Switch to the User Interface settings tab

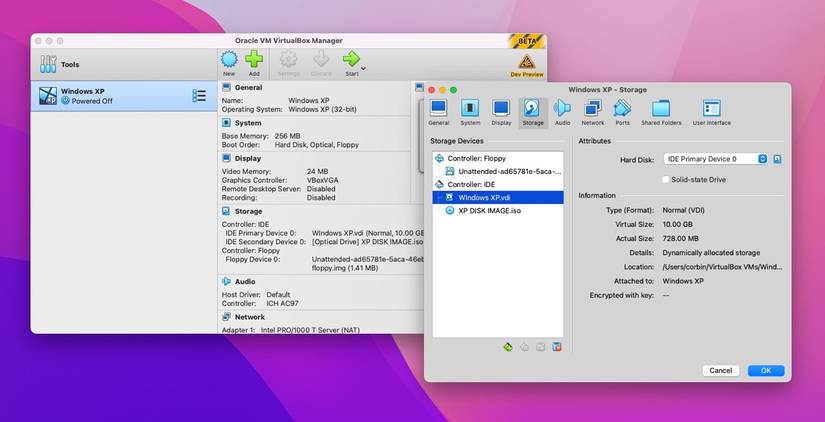point(711,112)
